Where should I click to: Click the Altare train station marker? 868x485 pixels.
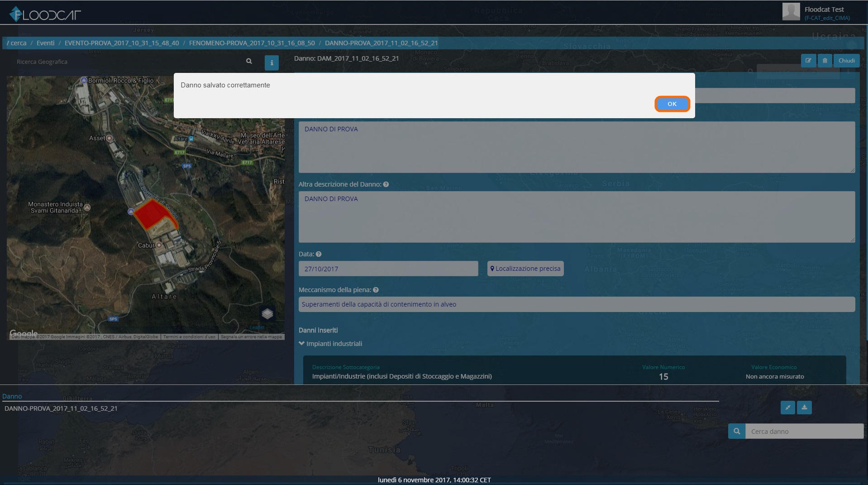191,139
